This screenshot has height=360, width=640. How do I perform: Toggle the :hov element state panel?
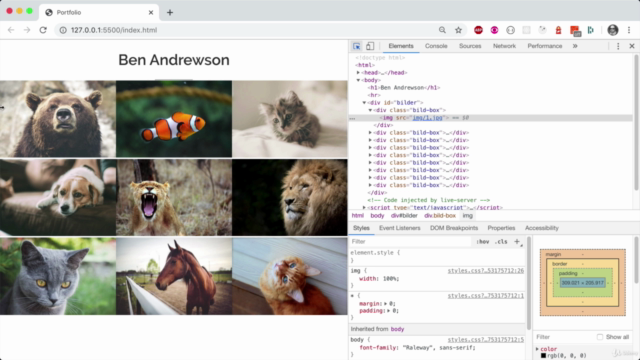click(x=483, y=242)
